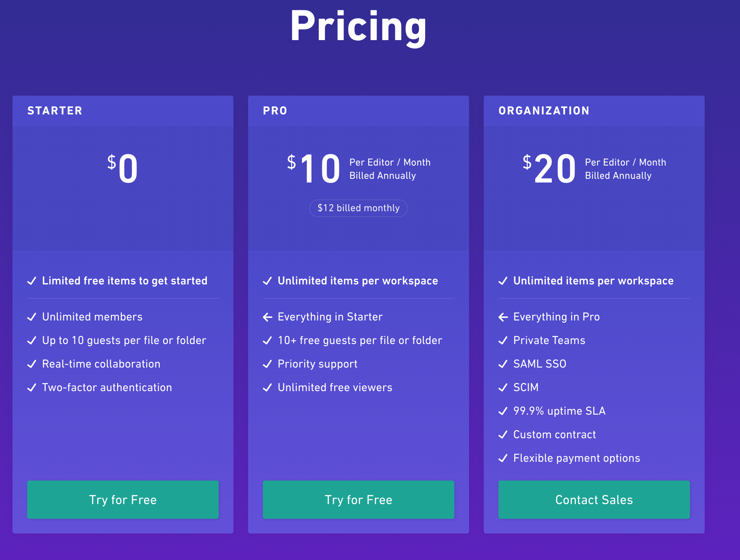The image size is (740, 560).
Task: Click the left arrow beside Everything in Pro
Action: click(x=503, y=317)
